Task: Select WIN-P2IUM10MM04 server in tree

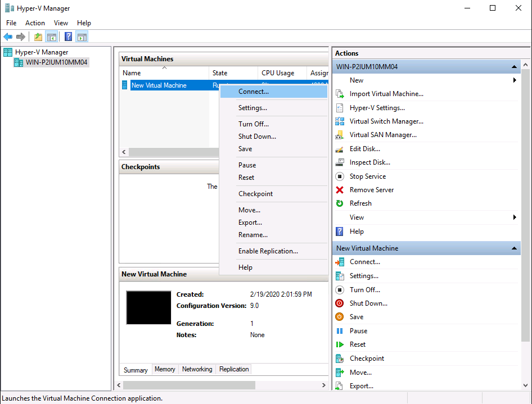Action: tap(56, 62)
